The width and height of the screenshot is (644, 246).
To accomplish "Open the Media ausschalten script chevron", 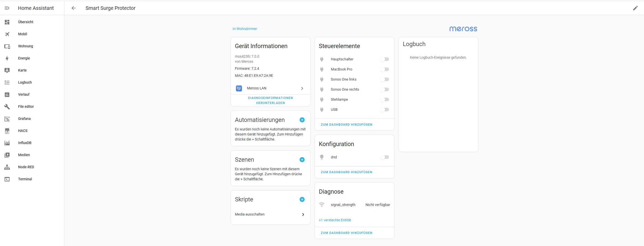I will (303, 215).
